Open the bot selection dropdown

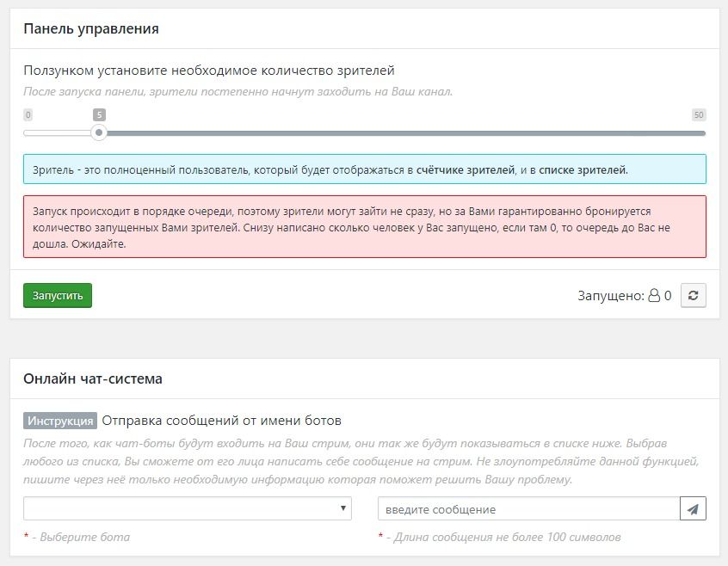(188, 508)
